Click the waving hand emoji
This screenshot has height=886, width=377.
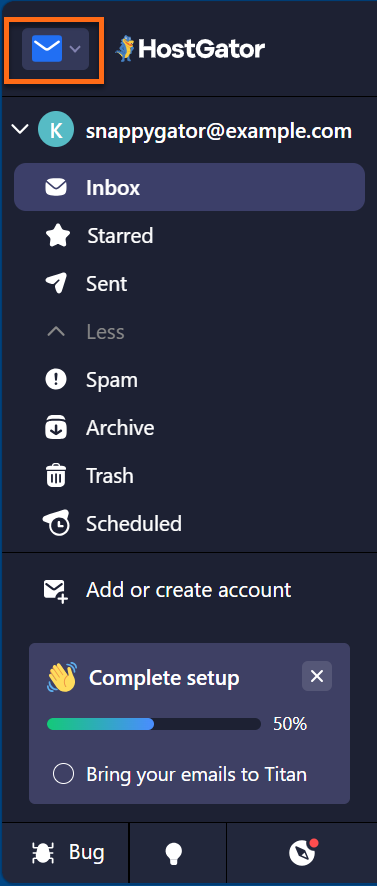click(62, 677)
